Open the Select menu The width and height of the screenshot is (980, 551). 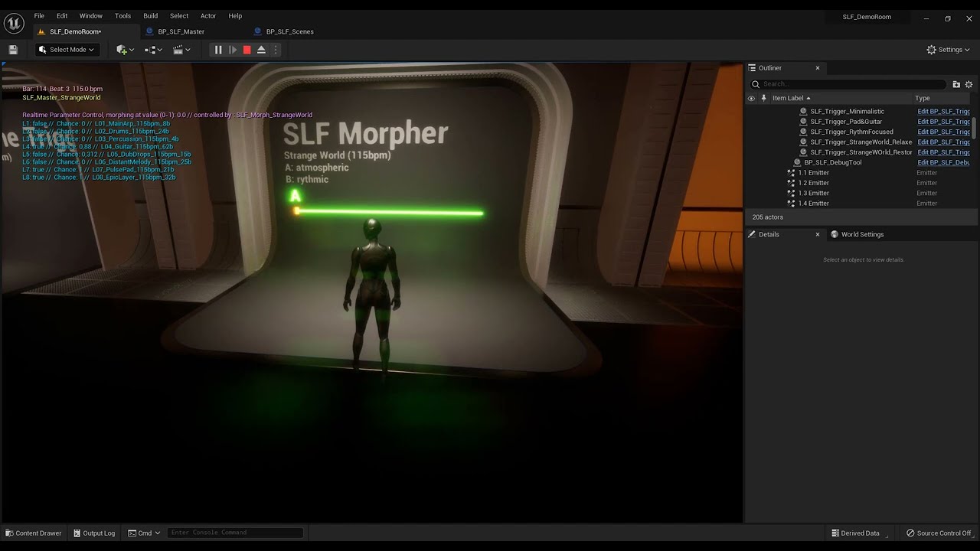pos(179,16)
